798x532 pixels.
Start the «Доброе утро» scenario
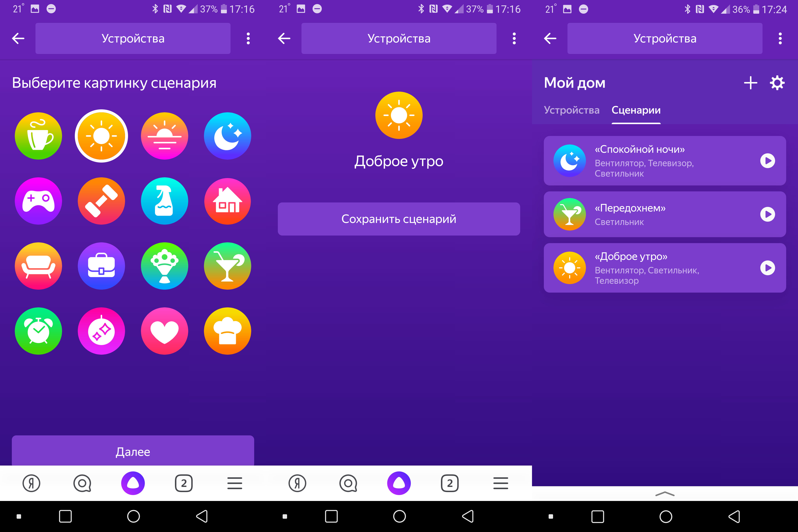pyautogui.click(x=768, y=268)
